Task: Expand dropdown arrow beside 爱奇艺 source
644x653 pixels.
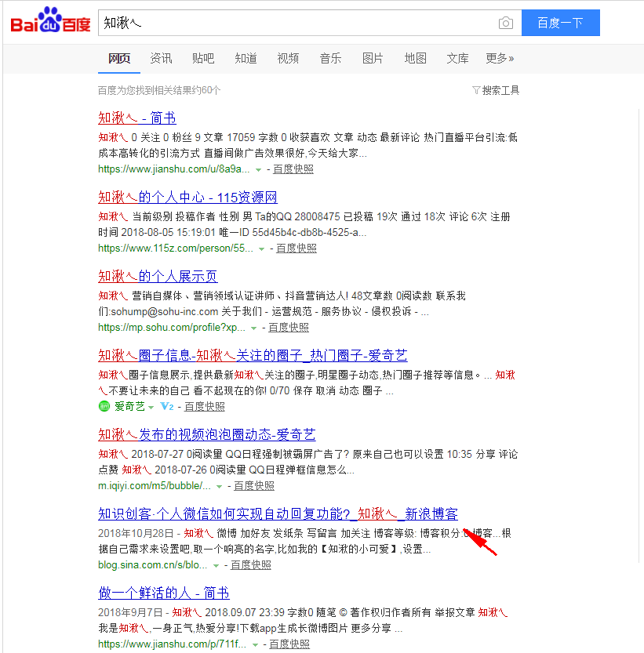Action: (x=151, y=408)
